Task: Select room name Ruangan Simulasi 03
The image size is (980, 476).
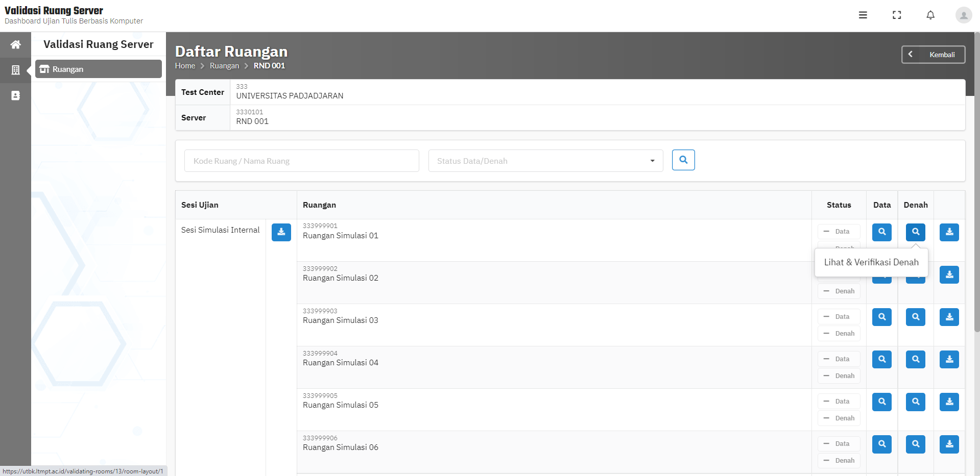Action: pos(341,320)
